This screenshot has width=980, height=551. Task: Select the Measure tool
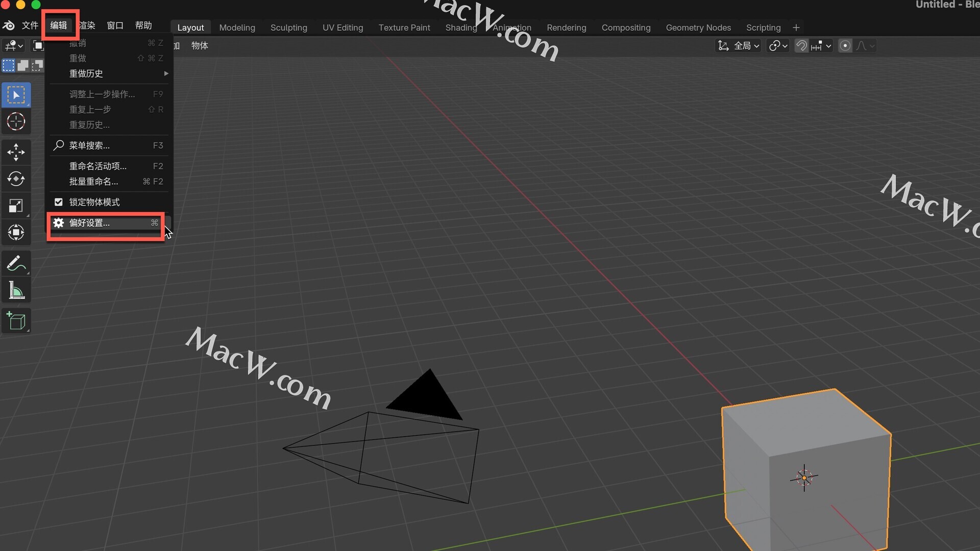point(16,290)
